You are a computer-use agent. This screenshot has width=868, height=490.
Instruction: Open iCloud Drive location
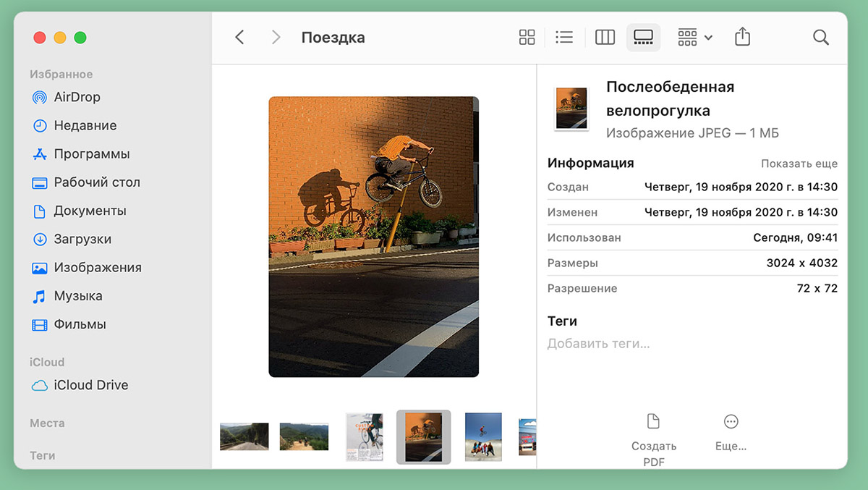pyautogui.click(x=90, y=385)
